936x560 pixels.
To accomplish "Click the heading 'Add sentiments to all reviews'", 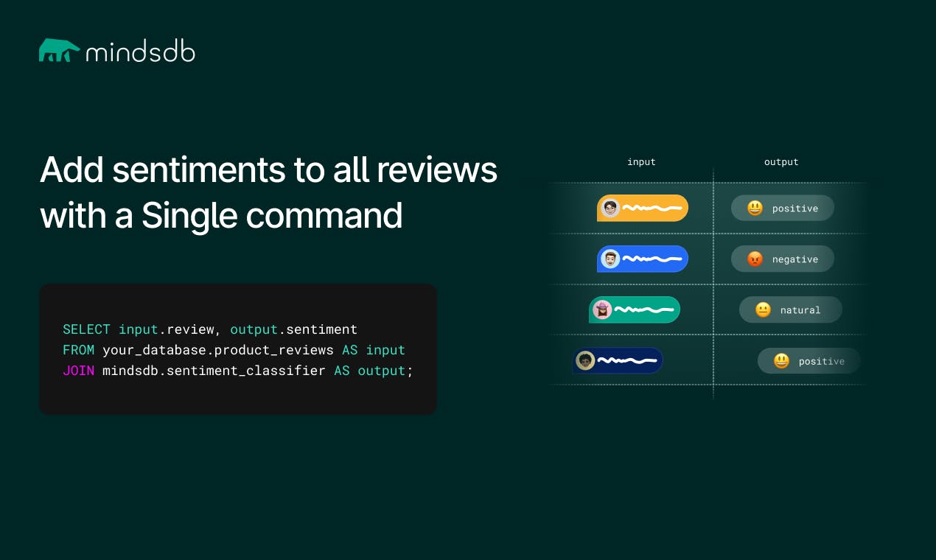I will (x=268, y=170).
